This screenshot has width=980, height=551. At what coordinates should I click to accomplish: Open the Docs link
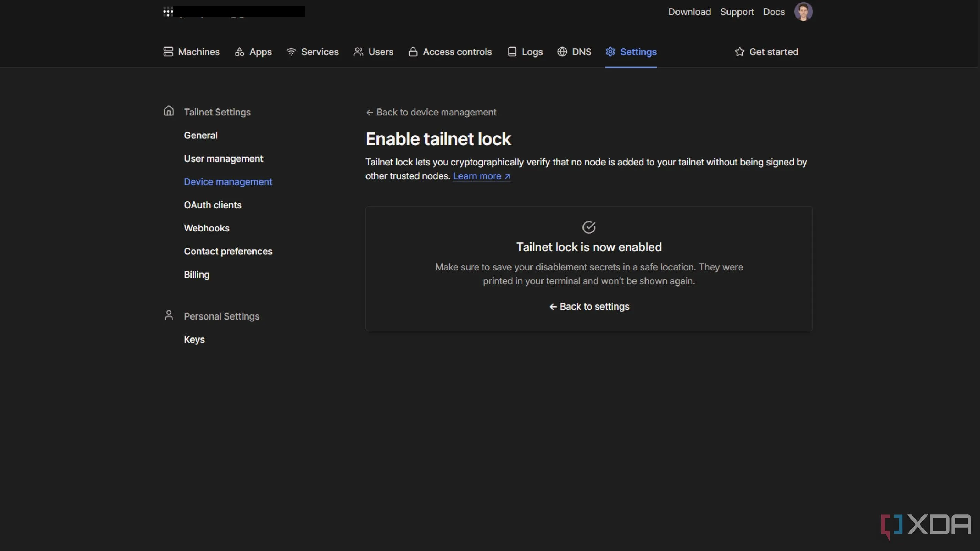tap(774, 12)
